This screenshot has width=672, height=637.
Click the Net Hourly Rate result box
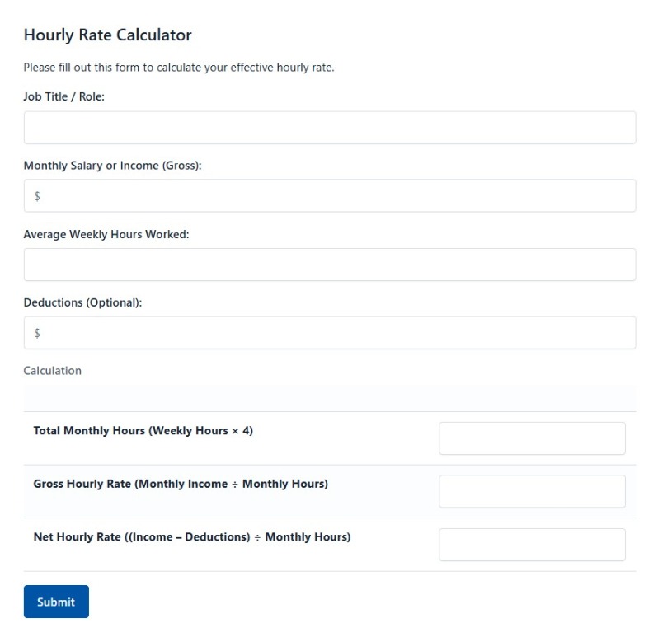tap(532, 544)
